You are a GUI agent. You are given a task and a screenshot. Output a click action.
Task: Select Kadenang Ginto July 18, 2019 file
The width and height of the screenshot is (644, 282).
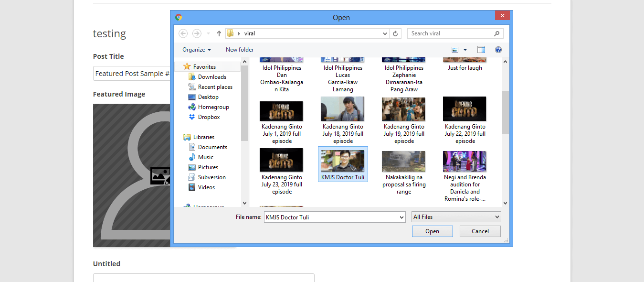pos(343,120)
